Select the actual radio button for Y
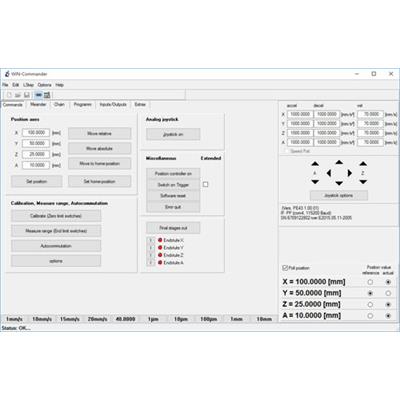Screen dimensions: 400x400 [x=388, y=293]
